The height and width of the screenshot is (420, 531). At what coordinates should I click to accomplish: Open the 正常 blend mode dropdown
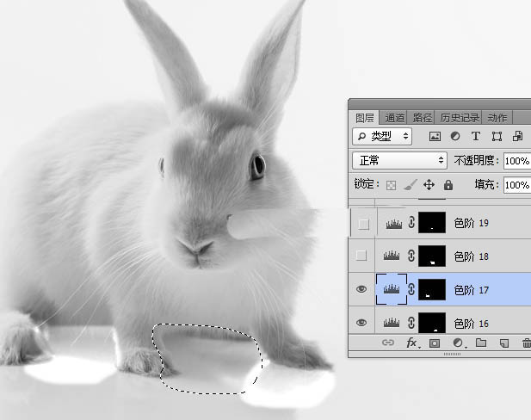click(x=400, y=161)
